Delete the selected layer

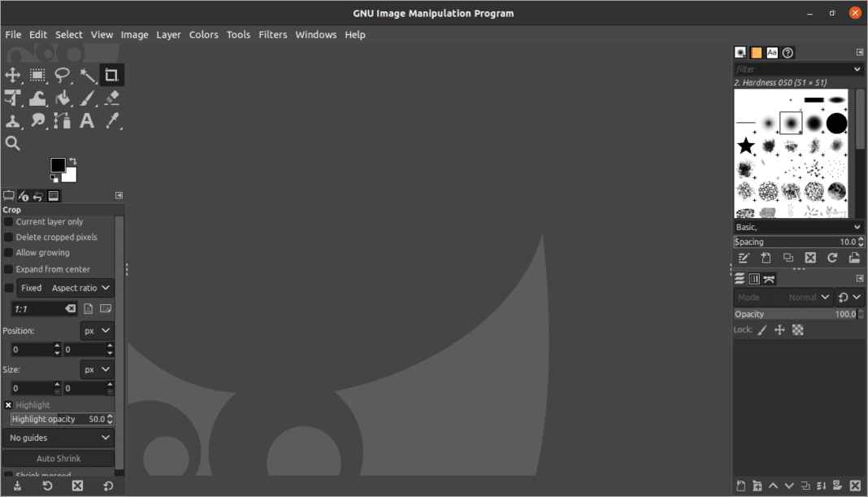(854, 486)
